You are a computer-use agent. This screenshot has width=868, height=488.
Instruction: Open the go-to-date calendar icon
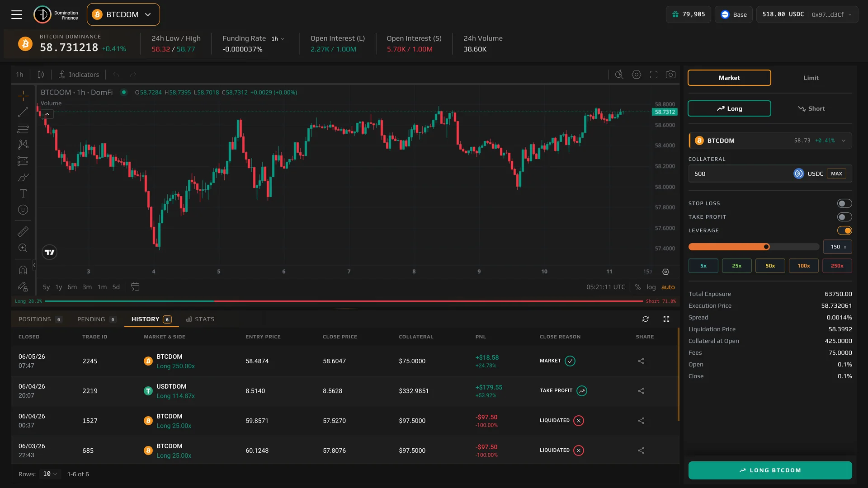coord(135,287)
